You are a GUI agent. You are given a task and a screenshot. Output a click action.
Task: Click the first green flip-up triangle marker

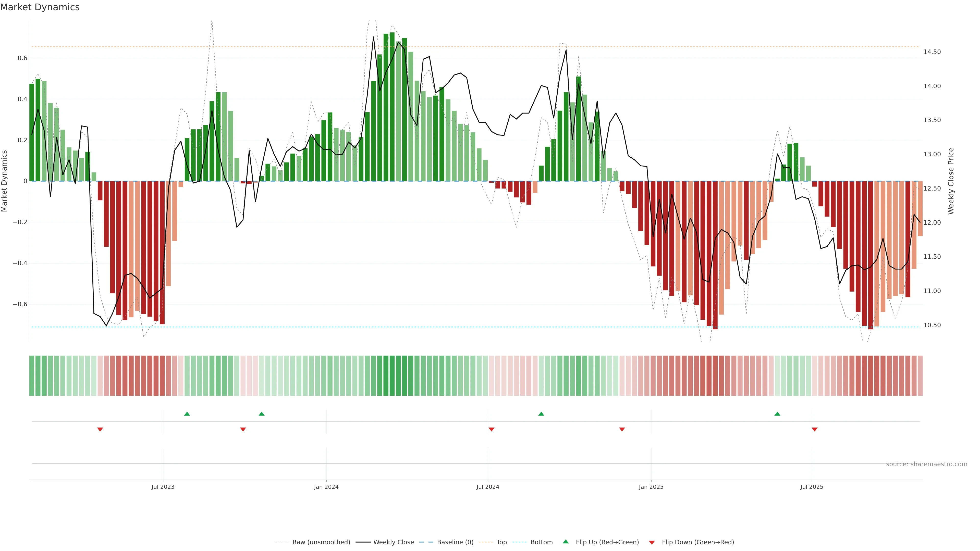pos(187,414)
